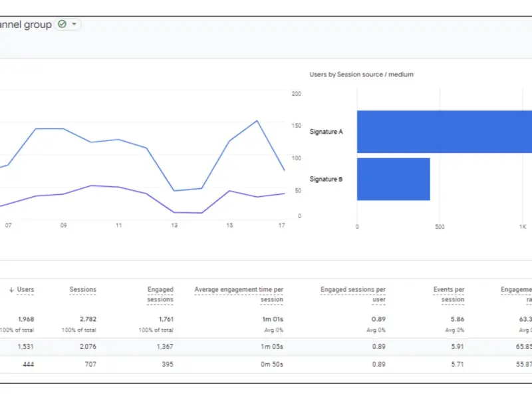Image resolution: width=532 pixels, height=399 pixels.
Task: Click the Engaged sessions column header
Action: tap(160, 294)
